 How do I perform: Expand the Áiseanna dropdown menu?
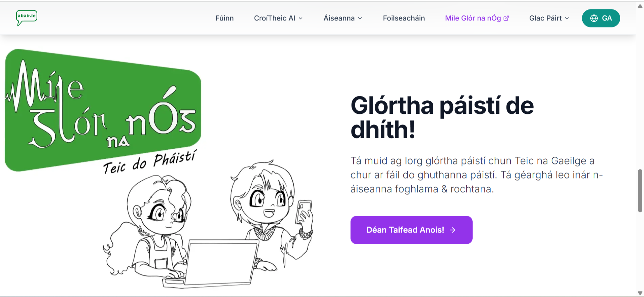[x=342, y=18]
